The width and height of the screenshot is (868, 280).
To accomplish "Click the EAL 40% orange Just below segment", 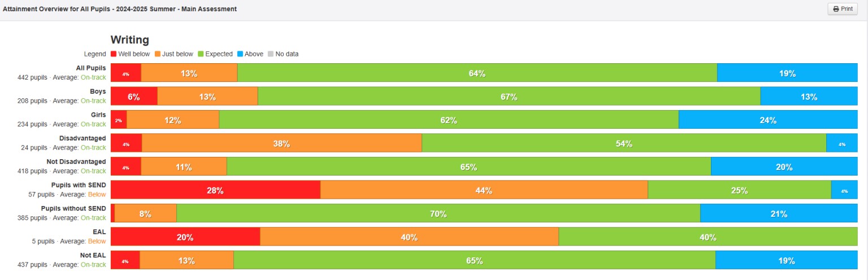I will tap(409, 237).
